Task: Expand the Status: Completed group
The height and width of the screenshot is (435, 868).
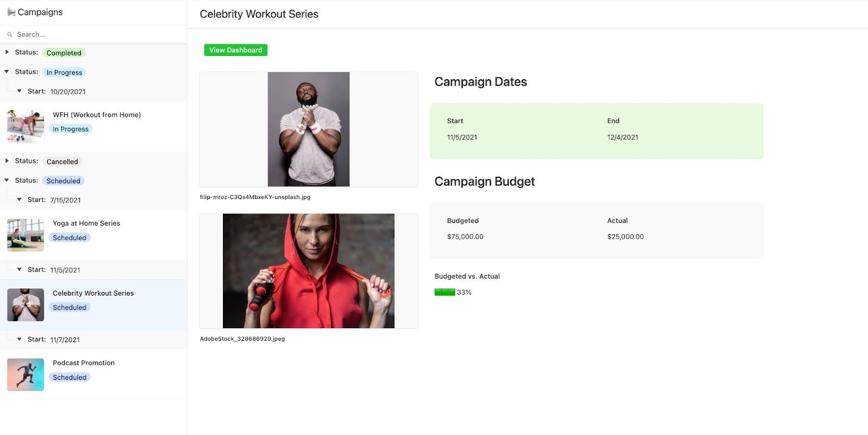Action: point(7,52)
